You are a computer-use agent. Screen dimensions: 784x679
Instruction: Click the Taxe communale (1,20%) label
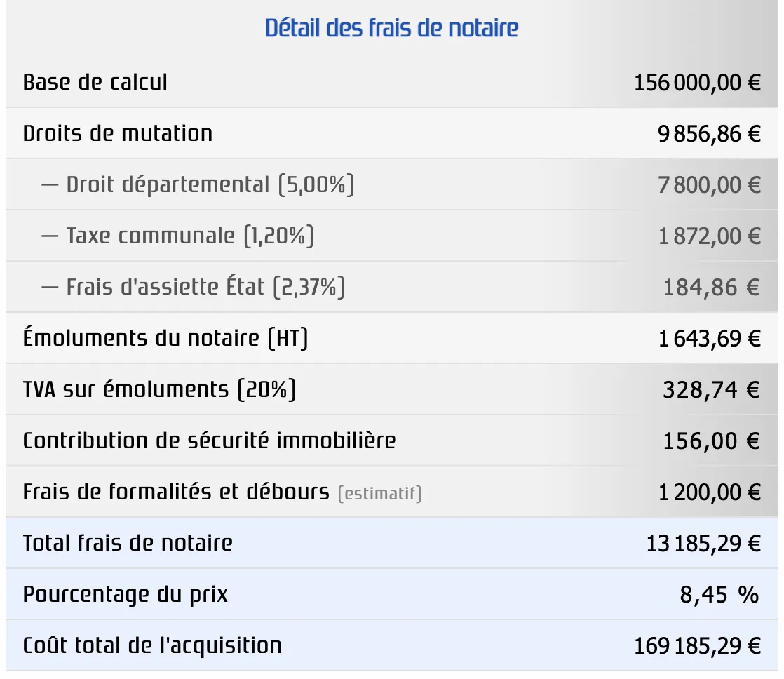[180, 236]
